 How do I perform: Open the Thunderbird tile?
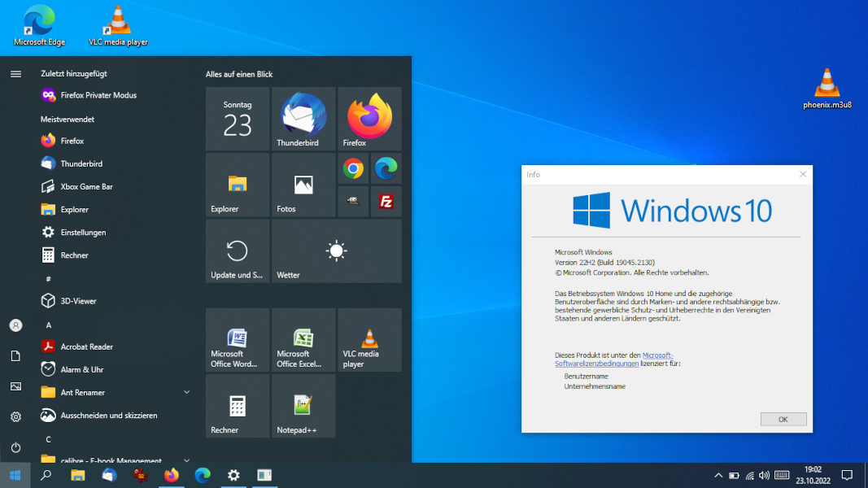[303, 119]
